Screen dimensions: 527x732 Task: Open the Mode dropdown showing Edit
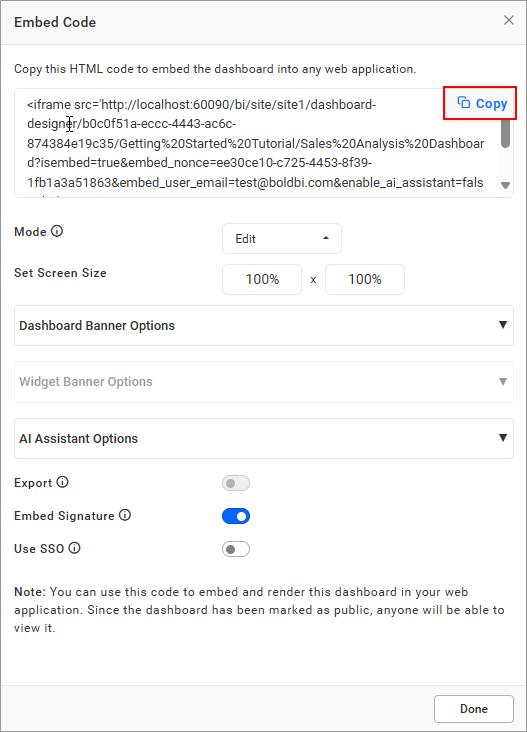pyautogui.click(x=282, y=239)
